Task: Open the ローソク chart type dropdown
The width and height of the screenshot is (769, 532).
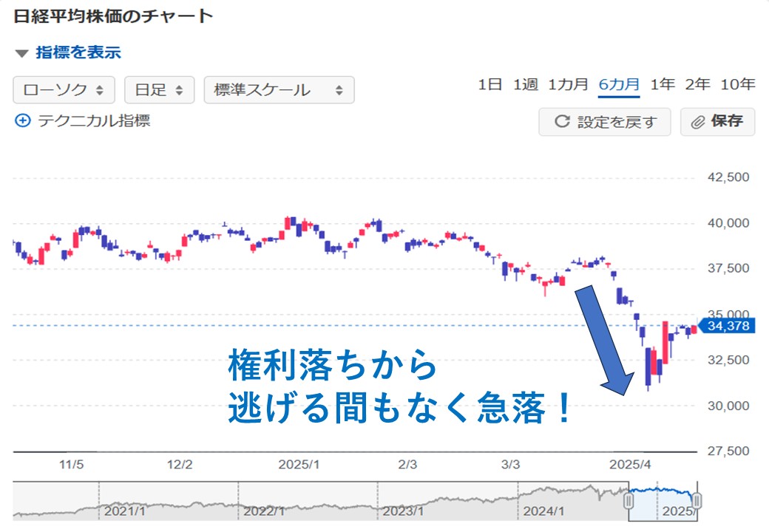Action: coord(64,89)
